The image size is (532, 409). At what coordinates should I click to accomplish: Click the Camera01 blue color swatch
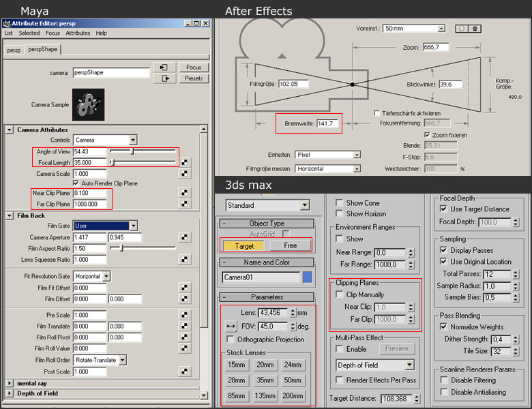[x=308, y=277]
